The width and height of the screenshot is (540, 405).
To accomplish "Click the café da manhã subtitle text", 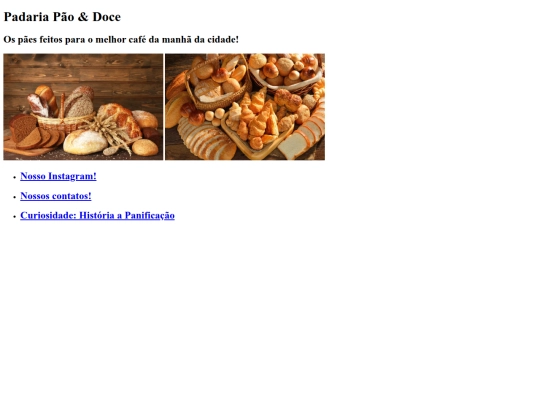I will coord(121,40).
